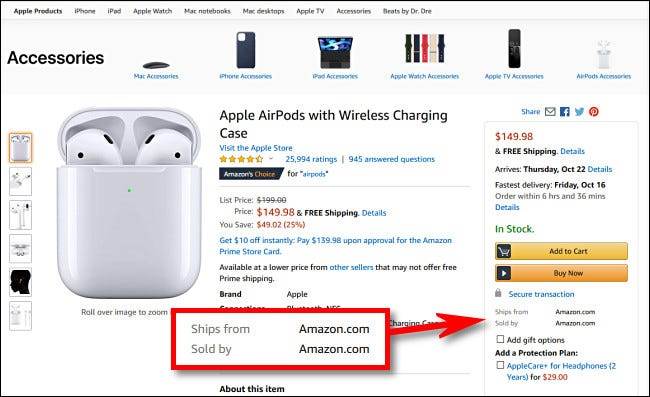Click the Add to Cart button
The height and width of the screenshot is (397, 650).
[x=561, y=251]
